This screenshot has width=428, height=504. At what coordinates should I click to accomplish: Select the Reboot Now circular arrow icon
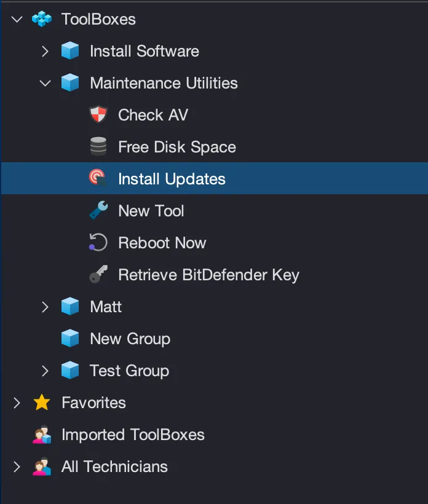(x=98, y=243)
